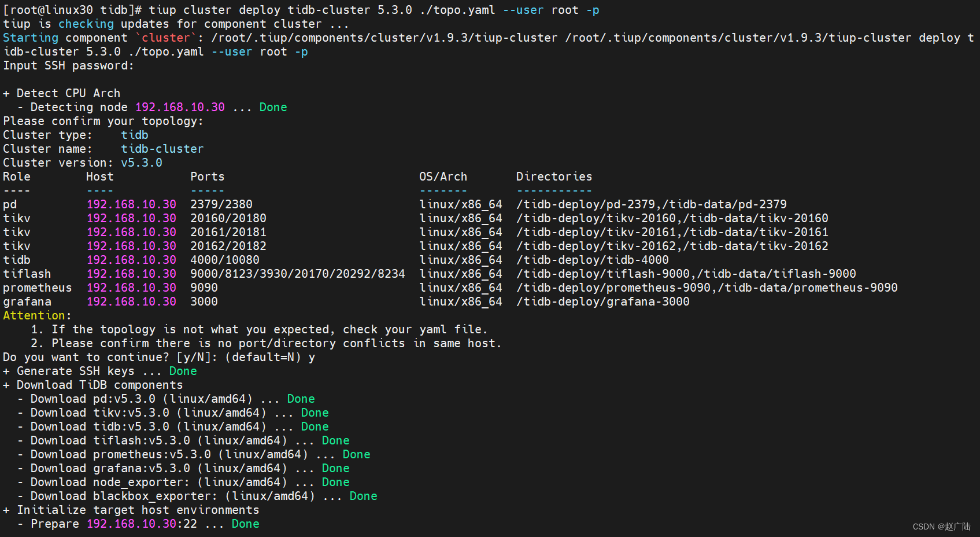Select cluster name value 'tidb-cluster'
The height and width of the screenshot is (537, 980).
coord(162,149)
